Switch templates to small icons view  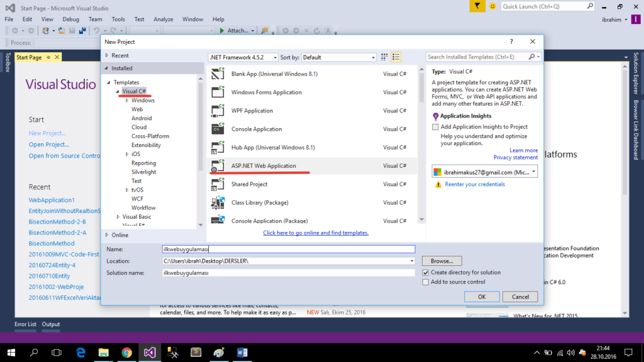coord(384,57)
